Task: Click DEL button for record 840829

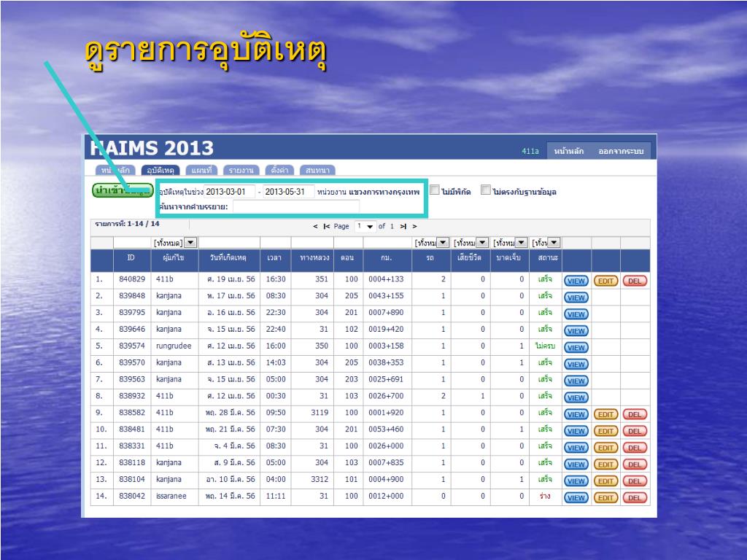Action: (635, 281)
